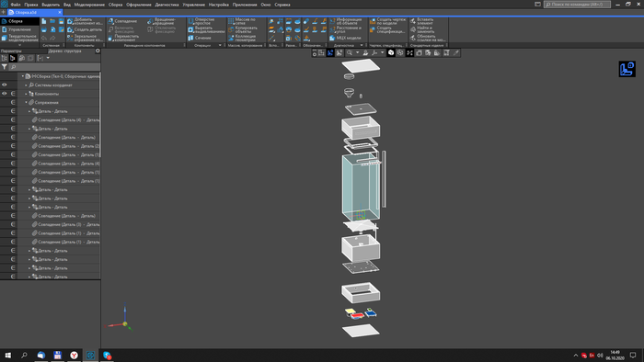Open Коллекция геометрии tool

point(242,38)
